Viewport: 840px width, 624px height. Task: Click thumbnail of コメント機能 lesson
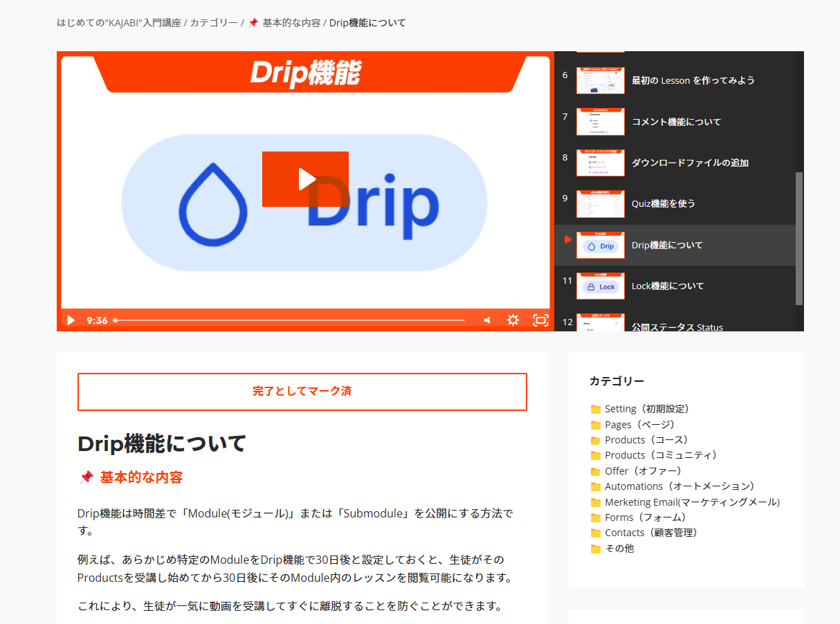coord(601,122)
